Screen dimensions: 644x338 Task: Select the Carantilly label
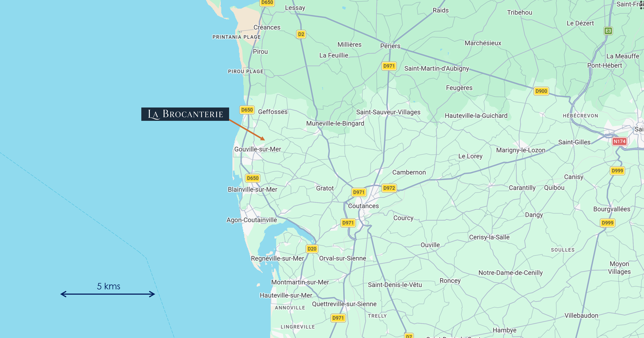522,188
